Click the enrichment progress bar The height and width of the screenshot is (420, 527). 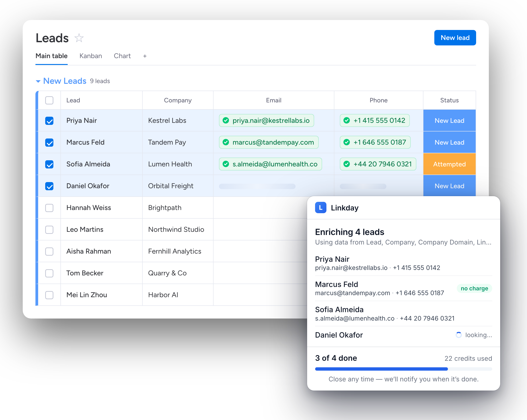pos(403,369)
